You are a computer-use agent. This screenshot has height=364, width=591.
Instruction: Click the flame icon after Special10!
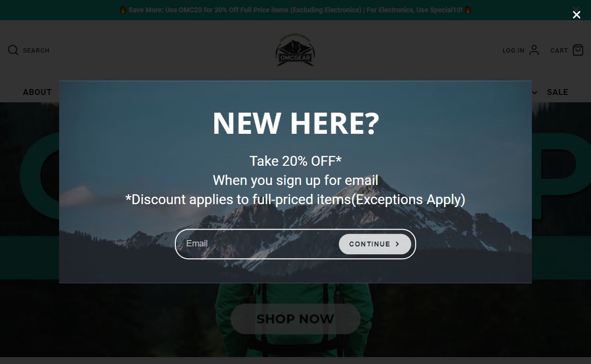tap(468, 10)
